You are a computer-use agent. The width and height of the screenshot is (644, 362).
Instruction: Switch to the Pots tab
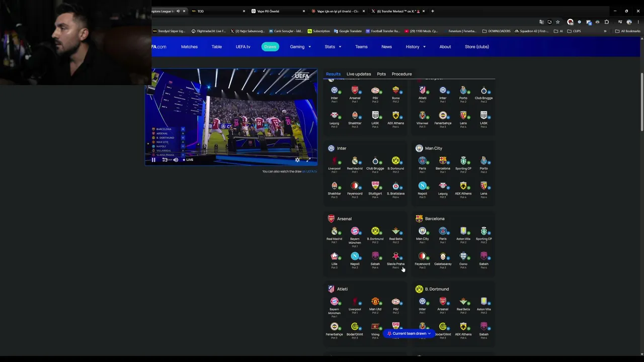381,74
